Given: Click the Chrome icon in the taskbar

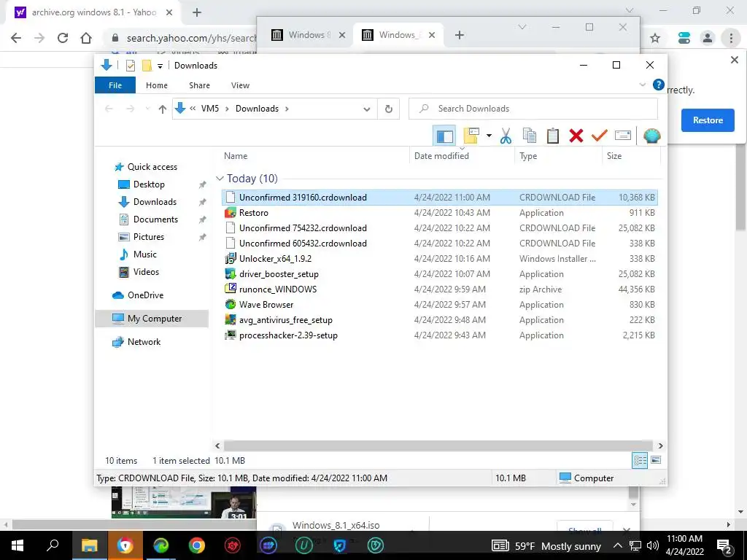Looking at the screenshot, I should (x=196, y=545).
